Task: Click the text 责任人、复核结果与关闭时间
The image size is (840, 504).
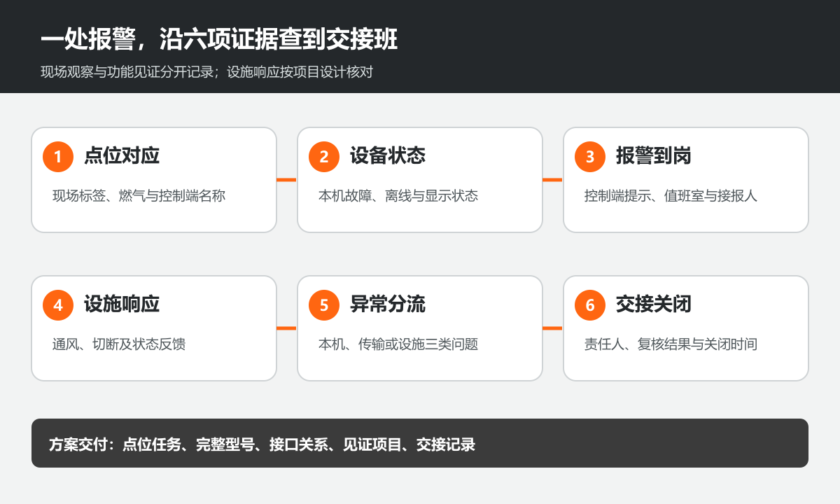Action: (671, 344)
